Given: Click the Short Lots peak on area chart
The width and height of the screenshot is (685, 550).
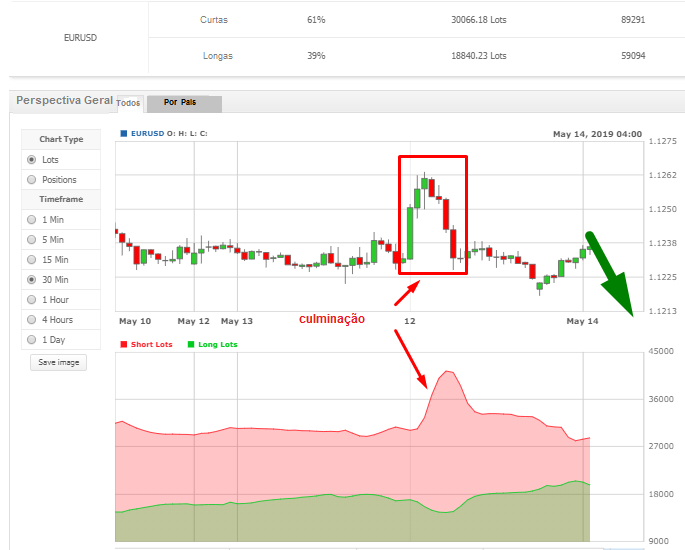Looking at the screenshot, I should tap(447, 372).
